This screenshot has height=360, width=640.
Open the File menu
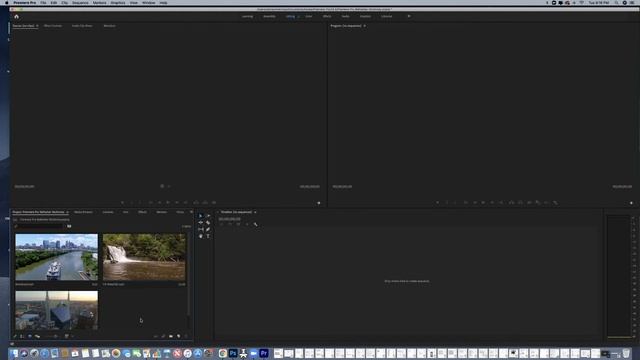click(x=43, y=3)
